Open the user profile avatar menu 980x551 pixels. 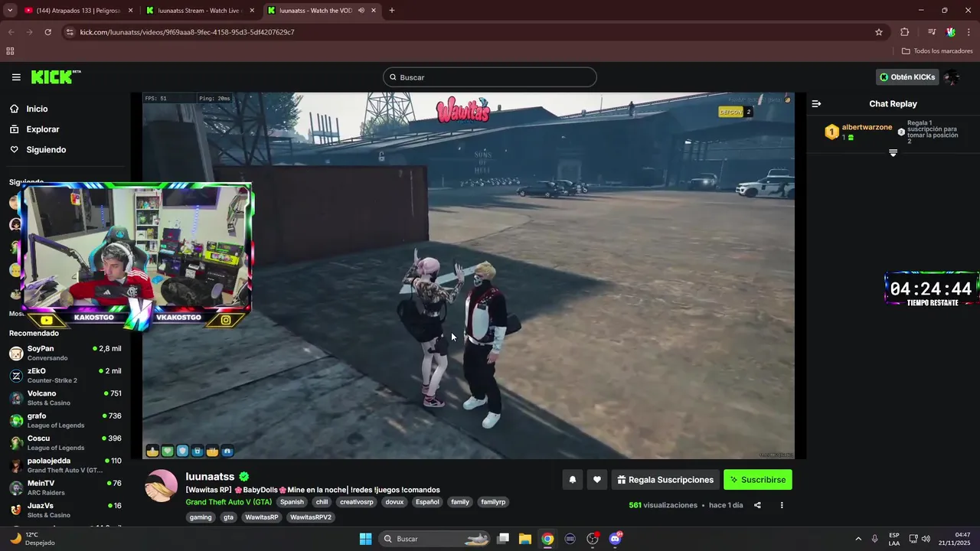click(x=952, y=77)
